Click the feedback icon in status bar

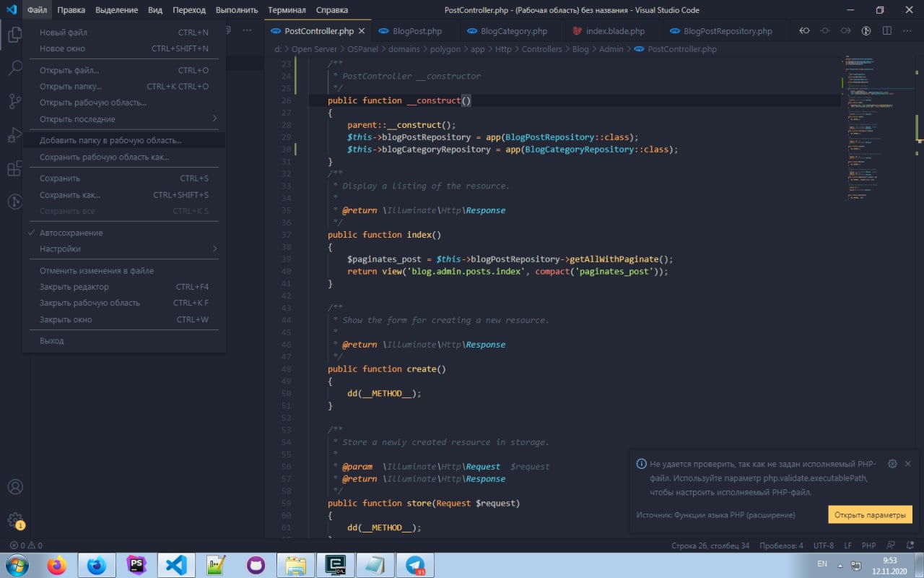point(890,545)
